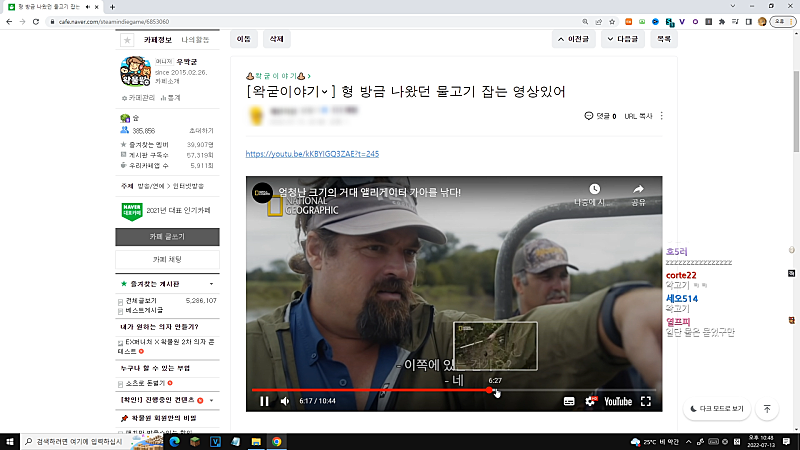Toggle the cafe favorite star

[x=127, y=40]
